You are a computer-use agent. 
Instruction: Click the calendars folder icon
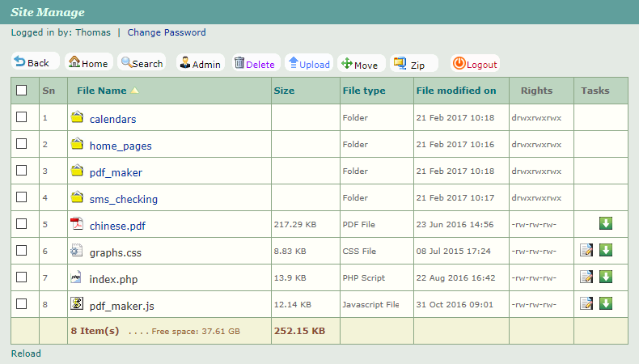[x=77, y=117]
